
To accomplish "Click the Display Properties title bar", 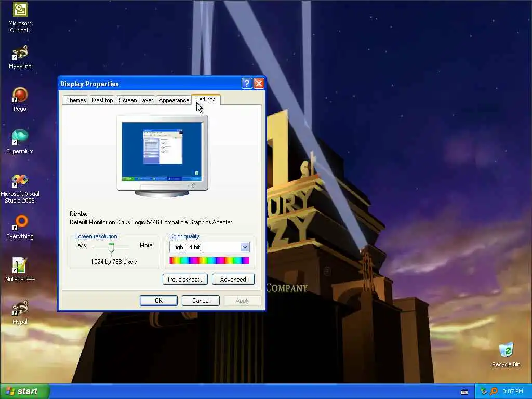I will click(149, 84).
